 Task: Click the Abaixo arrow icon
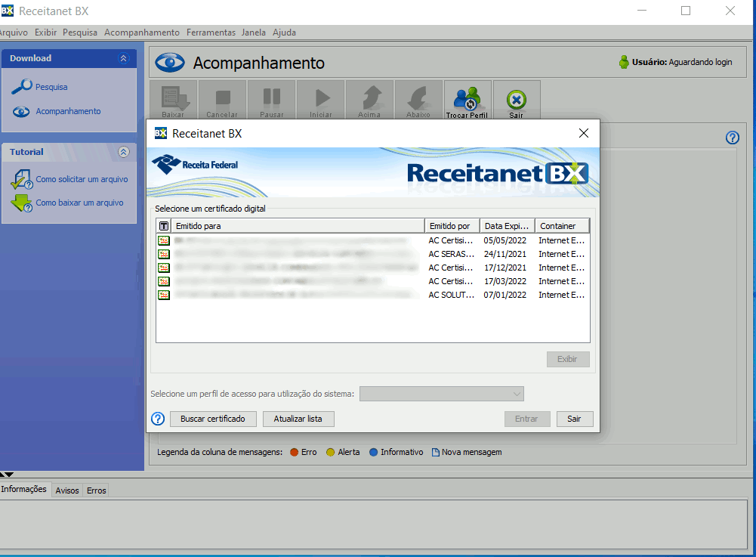pos(418,100)
